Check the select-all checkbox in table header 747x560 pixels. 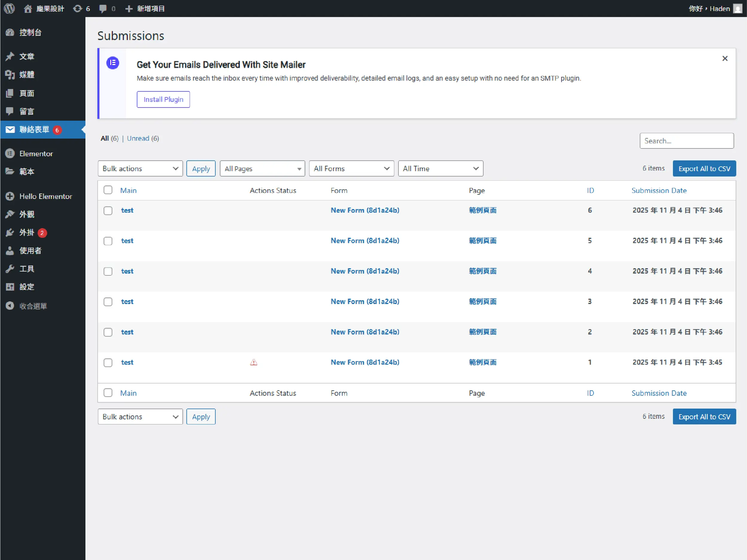pyautogui.click(x=108, y=190)
